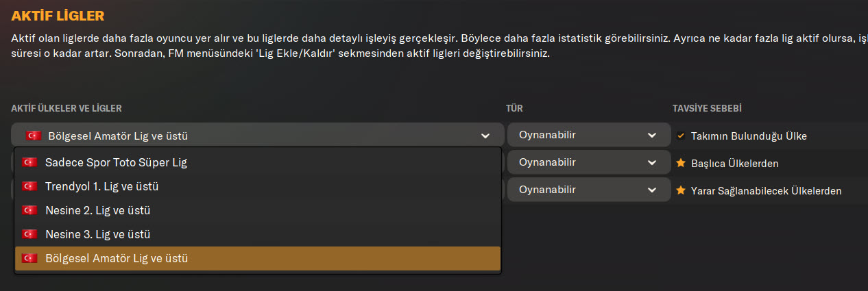
Task: Click the star icon beside Başlıca Ülkelerden
Action: (x=681, y=163)
